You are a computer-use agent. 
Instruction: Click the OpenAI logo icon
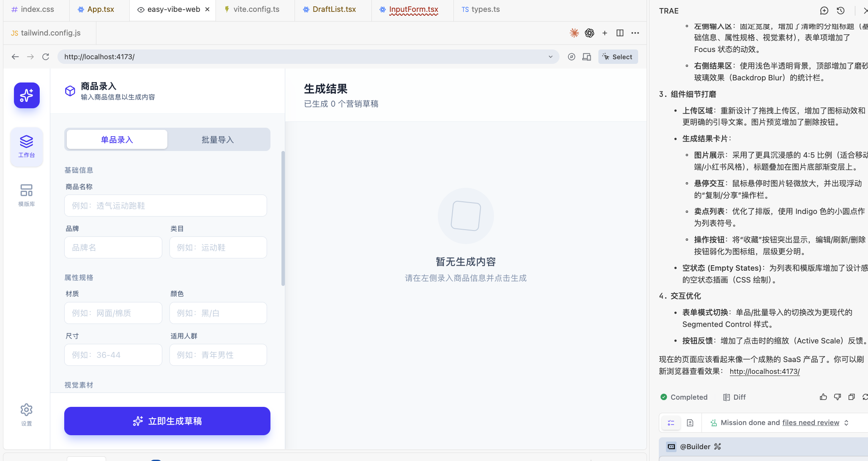coord(590,33)
